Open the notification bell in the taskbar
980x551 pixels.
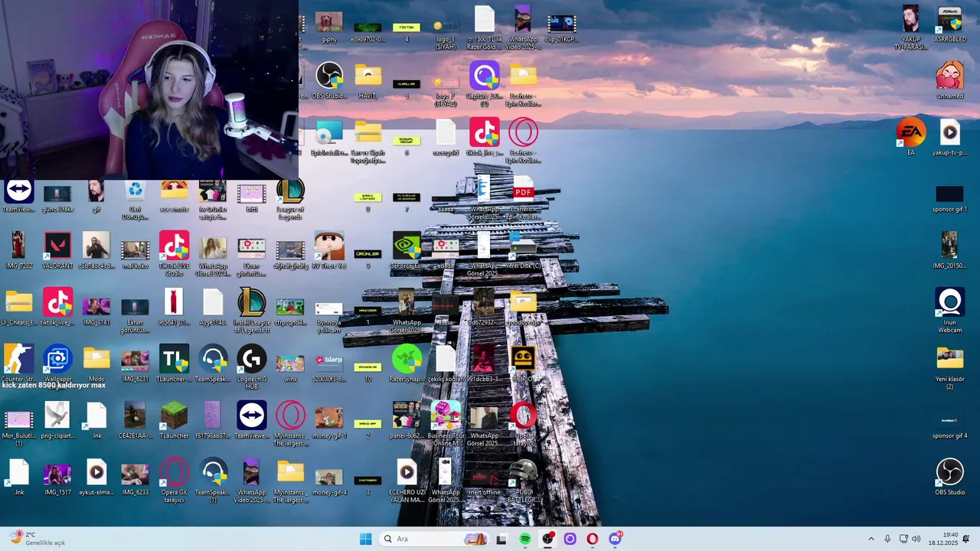(966, 539)
